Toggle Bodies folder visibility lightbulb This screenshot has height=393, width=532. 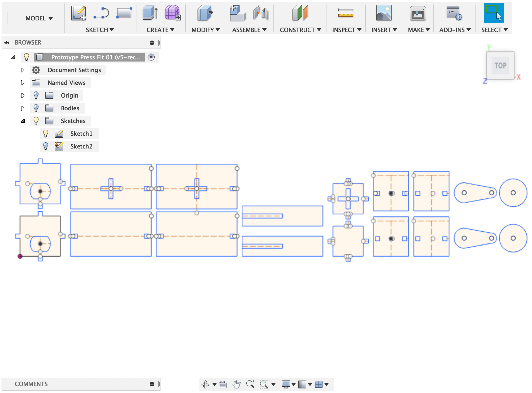tap(36, 108)
